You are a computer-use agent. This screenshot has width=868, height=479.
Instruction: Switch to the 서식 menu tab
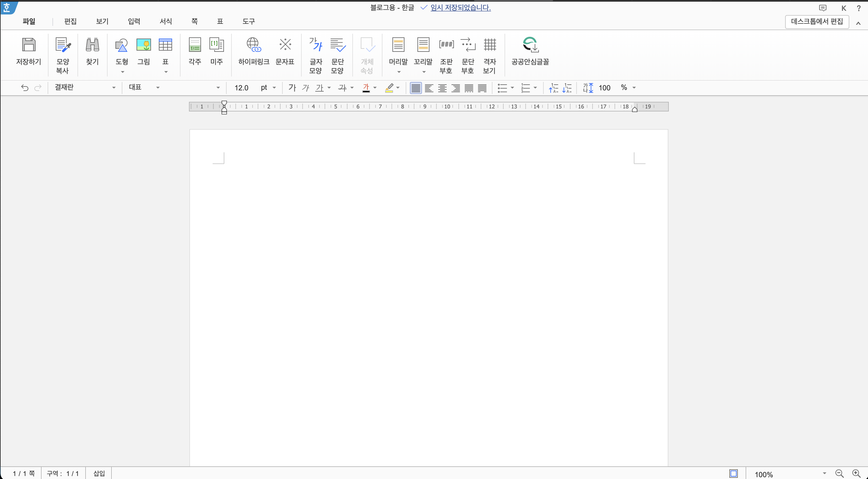(x=166, y=22)
